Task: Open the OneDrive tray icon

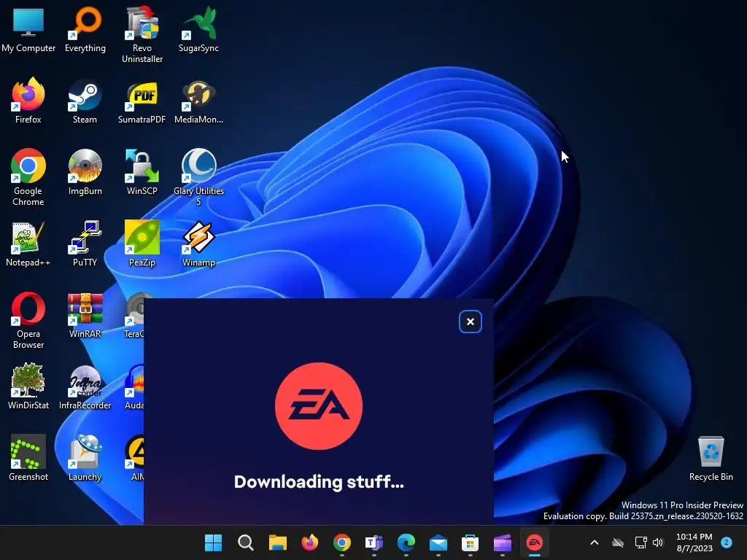Action: pyautogui.click(x=618, y=542)
